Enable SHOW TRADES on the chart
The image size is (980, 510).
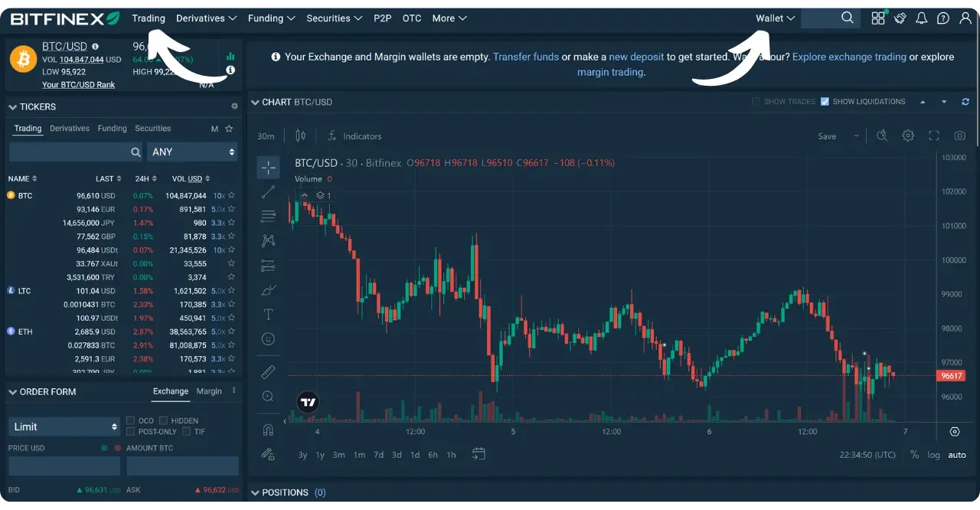(x=756, y=101)
